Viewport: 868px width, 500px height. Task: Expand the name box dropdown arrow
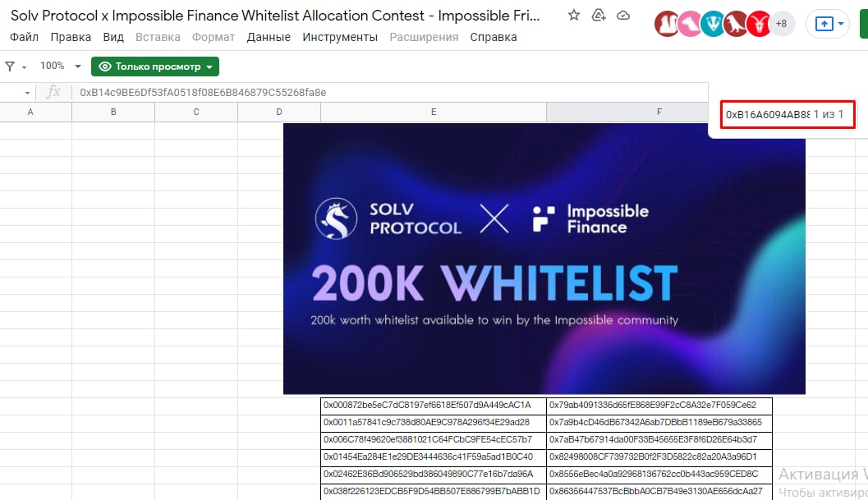(x=27, y=93)
